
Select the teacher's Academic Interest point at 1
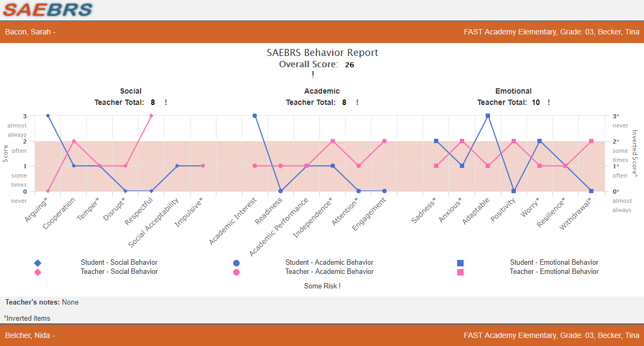255,166
